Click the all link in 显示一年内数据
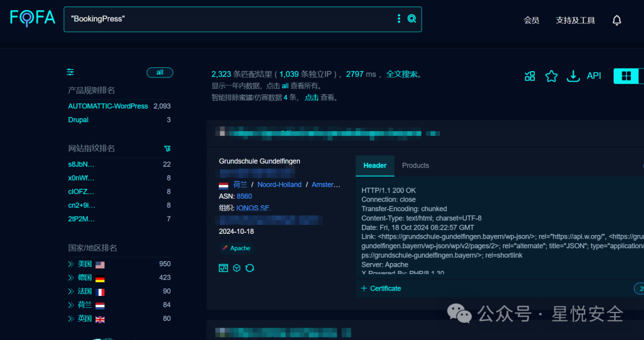The height and width of the screenshot is (340, 644). point(285,86)
